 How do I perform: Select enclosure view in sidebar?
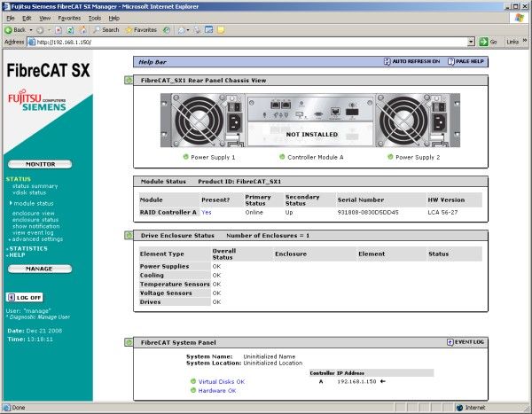[34, 213]
